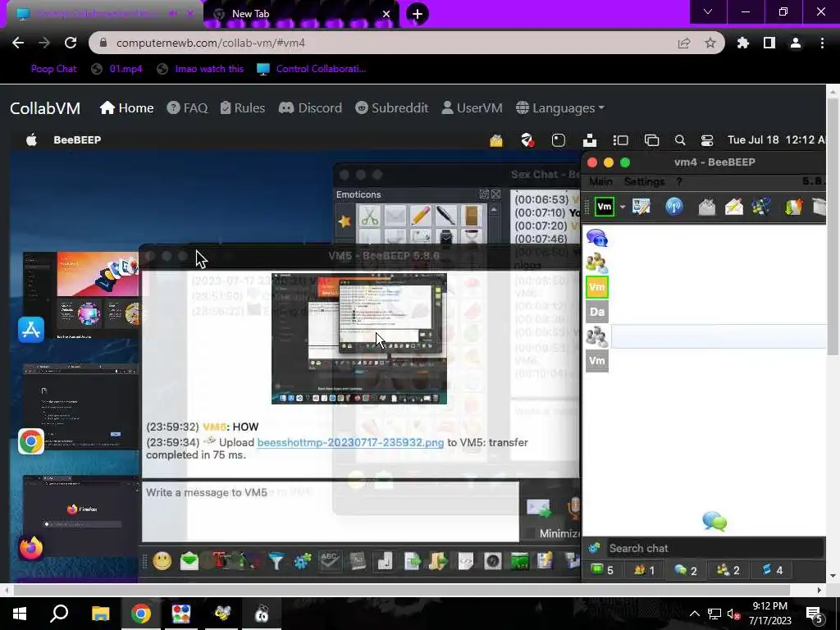This screenshot has width=840, height=630.
Task: Open the Poop Chat bookmark
Action: coord(53,69)
